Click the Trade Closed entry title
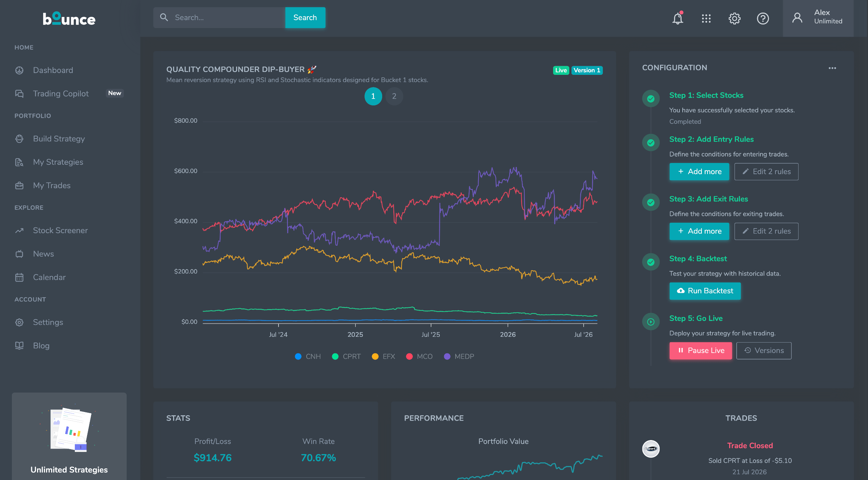Image resolution: width=868 pixels, height=480 pixels. 750,446
